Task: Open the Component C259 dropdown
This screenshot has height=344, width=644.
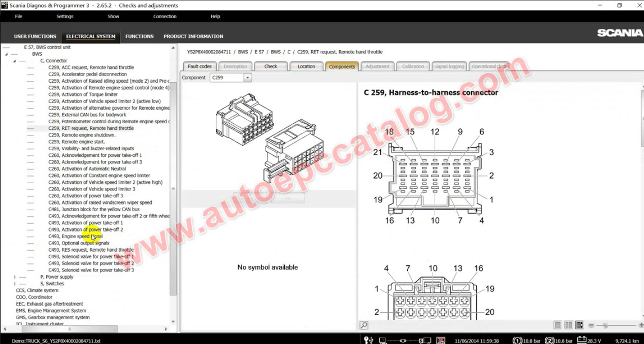Action: [247, 78]
